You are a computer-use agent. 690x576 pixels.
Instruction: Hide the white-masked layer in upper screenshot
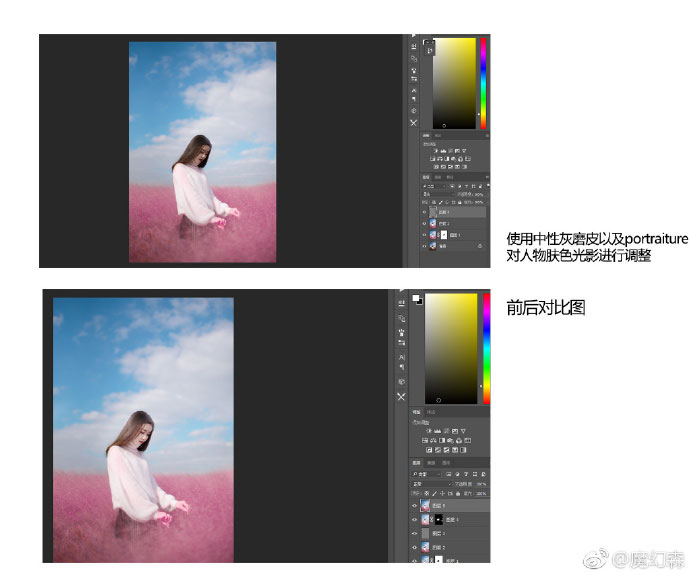424,235
